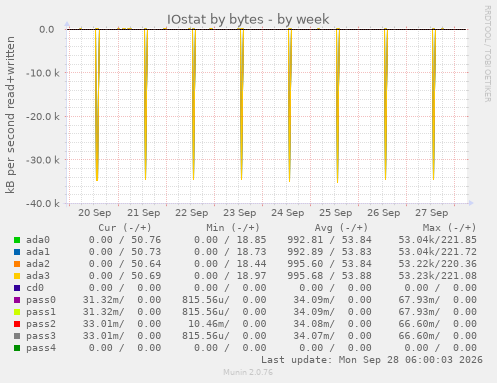497x383 pixels.
Task: Click the '21 Sep' x-axis label
Action: [x=144, y=213]
